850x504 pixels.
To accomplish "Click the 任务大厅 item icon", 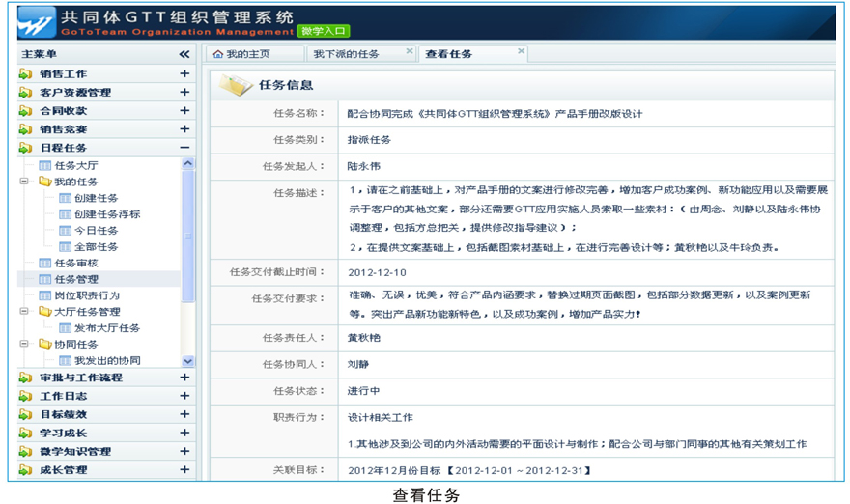I will 44,165.
